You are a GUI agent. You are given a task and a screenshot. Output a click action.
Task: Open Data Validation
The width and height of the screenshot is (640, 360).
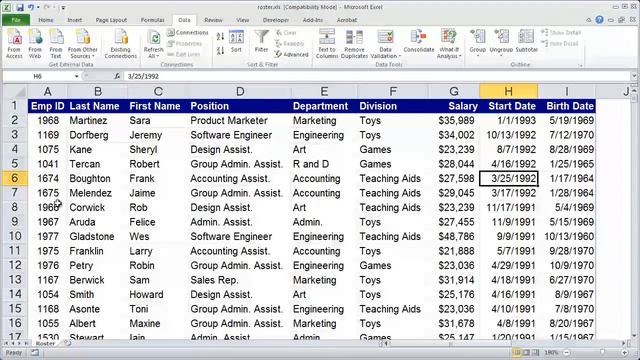pos(385,44)
